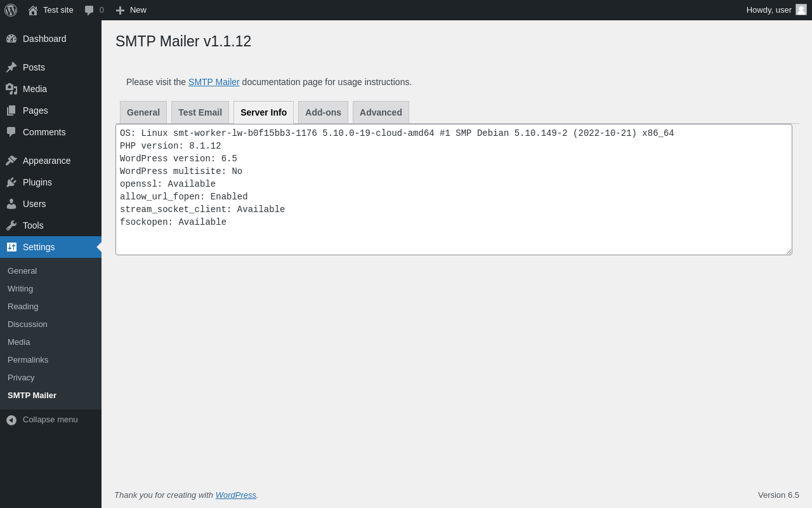Screen dimensions: 812x508
Task: Follow the WordPress footer link
Action: 236,495
